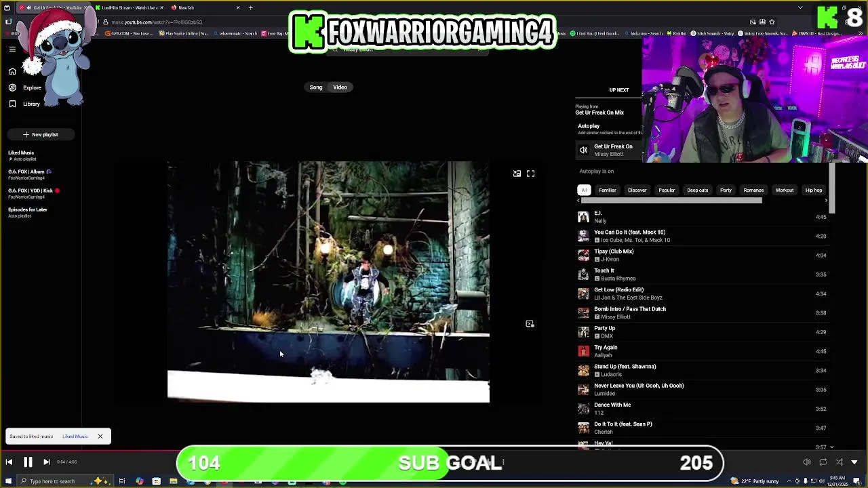
Task: Pause the currently playing song
Action: pos(28,462)
